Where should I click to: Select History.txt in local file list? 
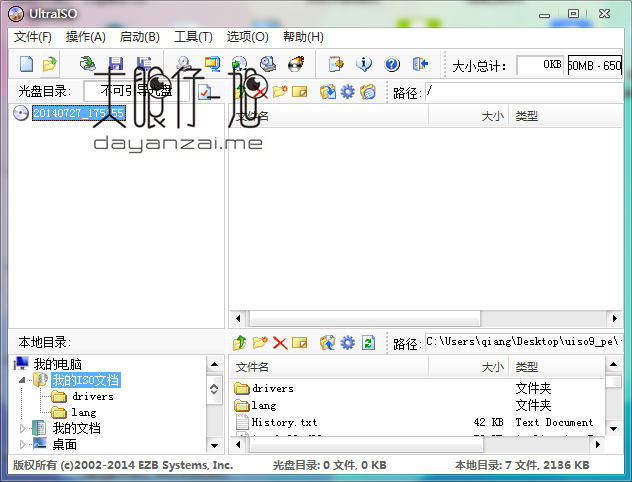(285, 422)
